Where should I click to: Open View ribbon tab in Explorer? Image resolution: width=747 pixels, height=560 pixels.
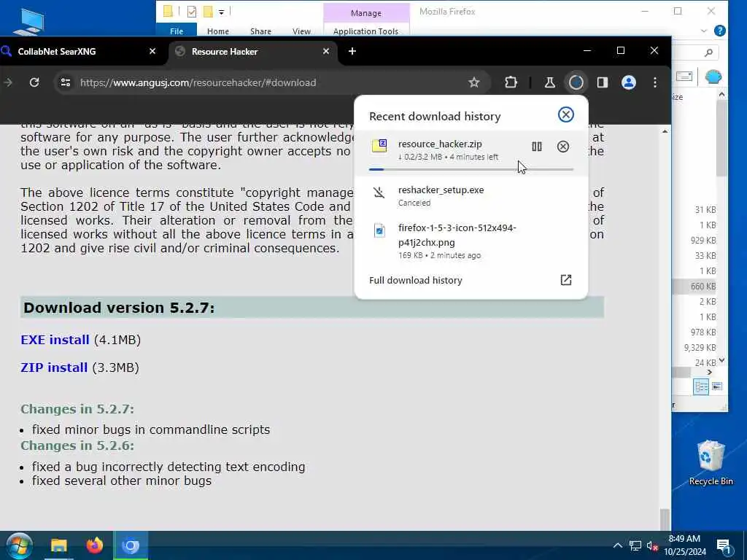coord(301,31)
